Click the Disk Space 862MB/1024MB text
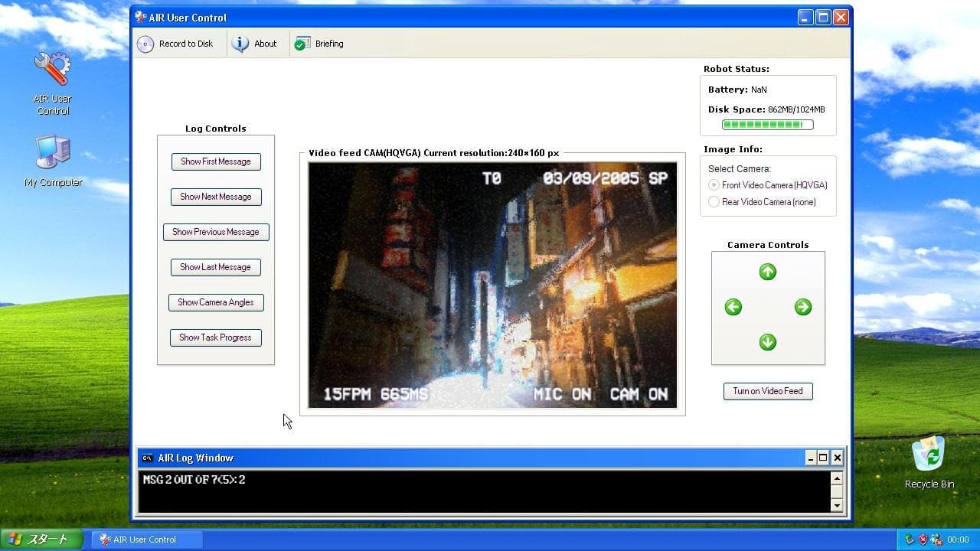Viewport: 980px width, 551px height. click(x=766, y=109)
